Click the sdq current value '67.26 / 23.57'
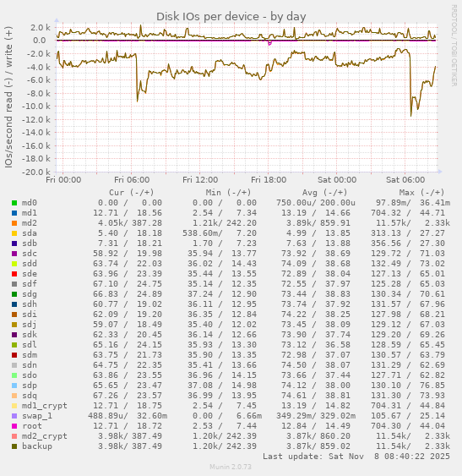Viewport: 462px width, 476px height. click(x=128, y=396)
